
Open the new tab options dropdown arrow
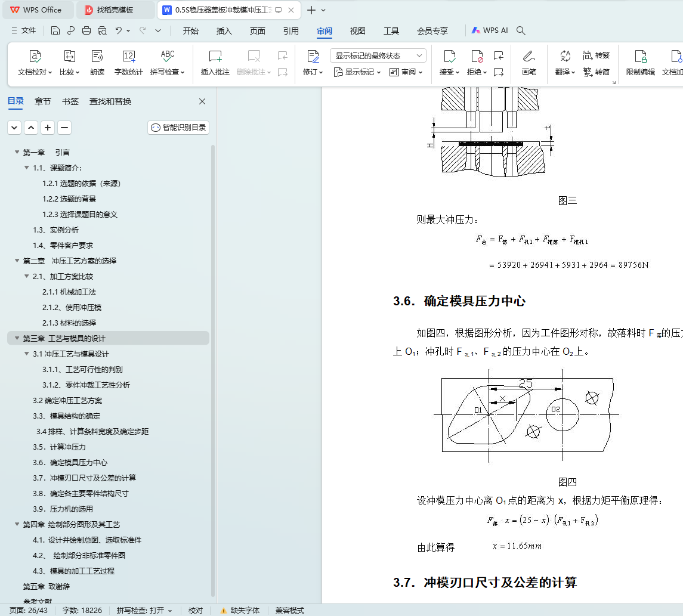(x=323, y=10)
